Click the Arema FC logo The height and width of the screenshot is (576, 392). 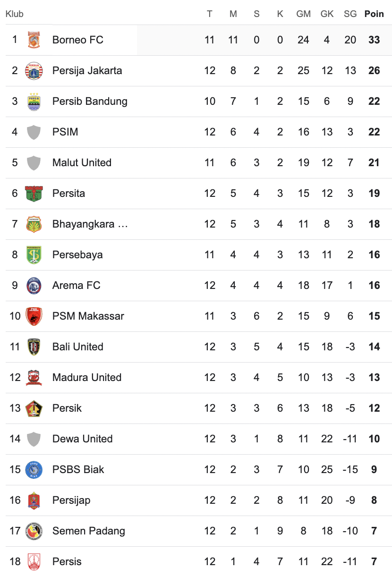[34, 286]
